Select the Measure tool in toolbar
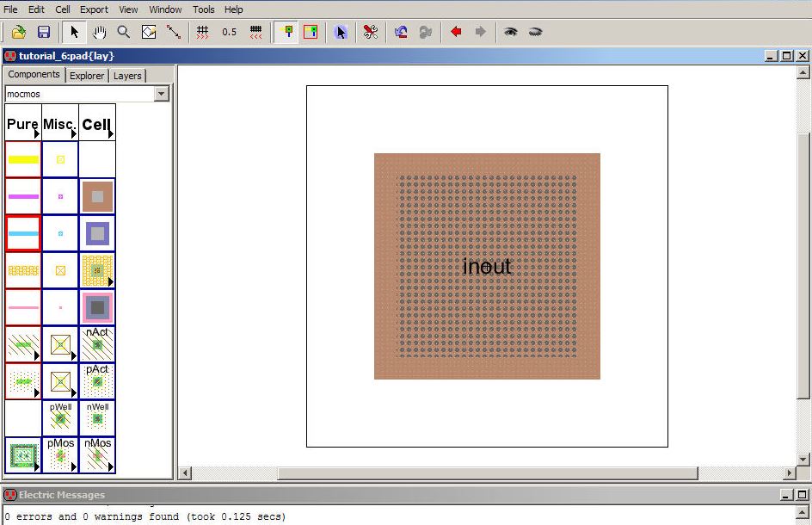The height and width of the screenshot is (525, 812). [x=174, y=32]
